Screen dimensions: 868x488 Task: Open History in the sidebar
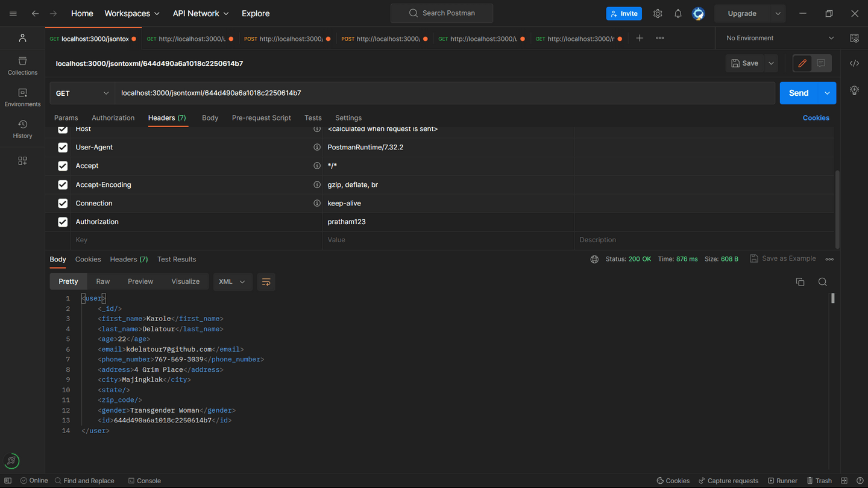click(x=22, y=129)
